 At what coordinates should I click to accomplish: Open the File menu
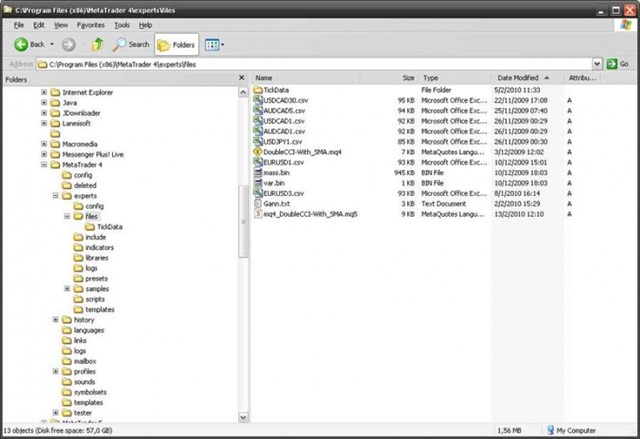19,25
